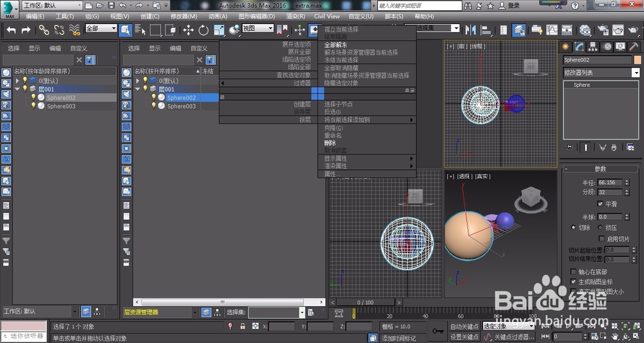644x343 pixels.
Task: Collapse the 参数 rollout header
Action: pyautogui.click(x=600, y=169)
